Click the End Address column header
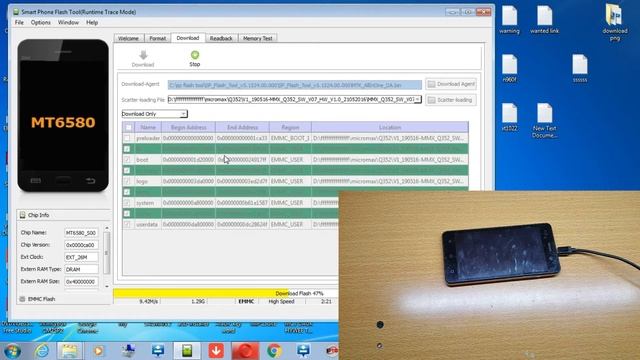 pos(242,127)
